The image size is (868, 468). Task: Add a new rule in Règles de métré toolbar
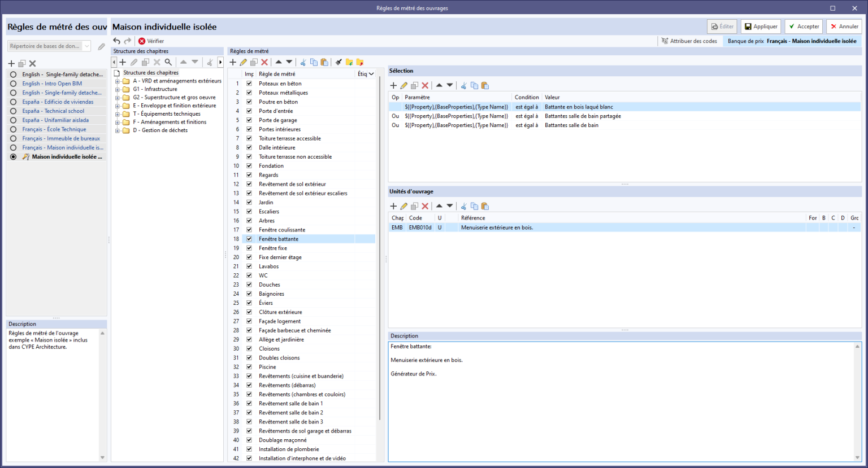(233, 62)
